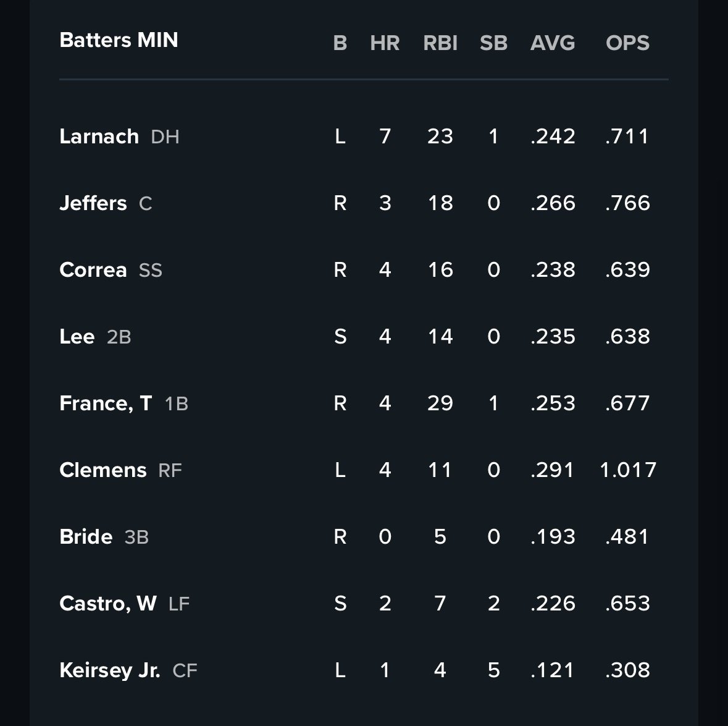Screen dimensions: 728x726
Task: Open Larnach's player profile
Action: tap(99, 136)
